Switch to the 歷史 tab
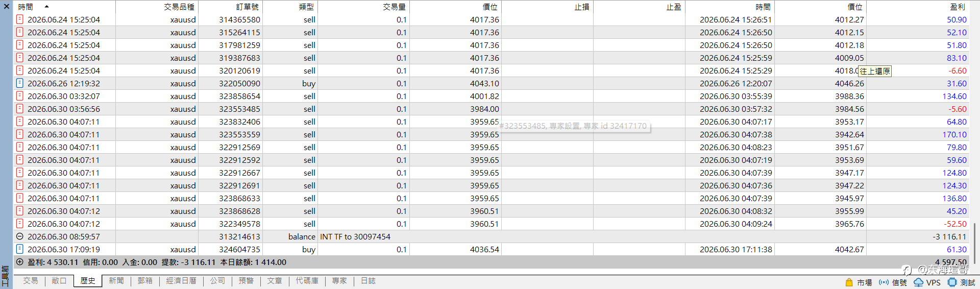Screen dimensions: 980x289 click(x=88, y=281)
